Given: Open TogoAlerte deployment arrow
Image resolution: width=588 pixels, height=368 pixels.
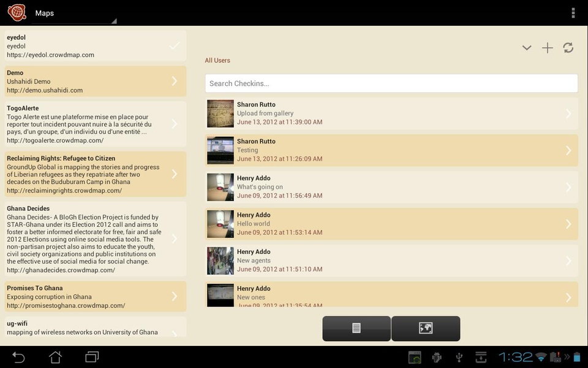Looking at the screenshot, I should pos(175,124).
